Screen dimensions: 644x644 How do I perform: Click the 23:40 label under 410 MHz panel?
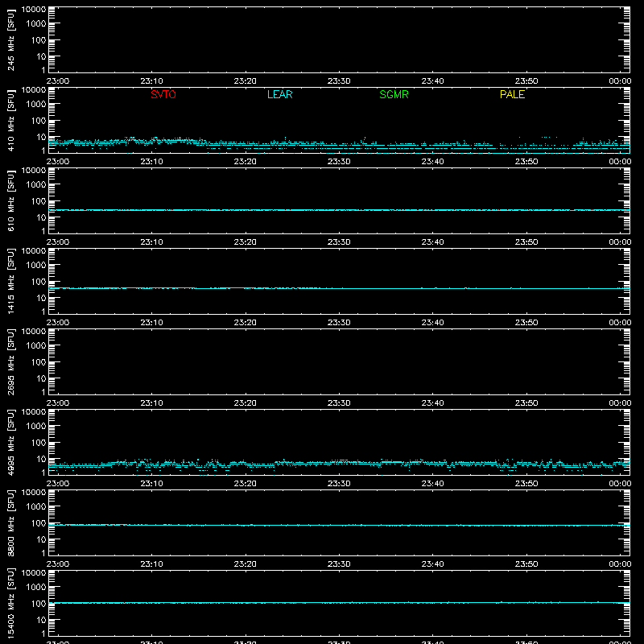coord(432,162)
